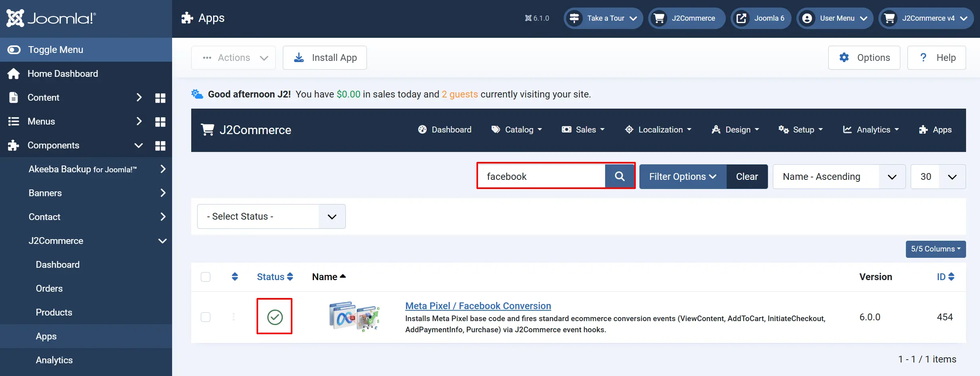Click the Apps puzzle icon in page title
Image resolution: width=980 pixels, height=376 pixels.
(x=187, y=18)
